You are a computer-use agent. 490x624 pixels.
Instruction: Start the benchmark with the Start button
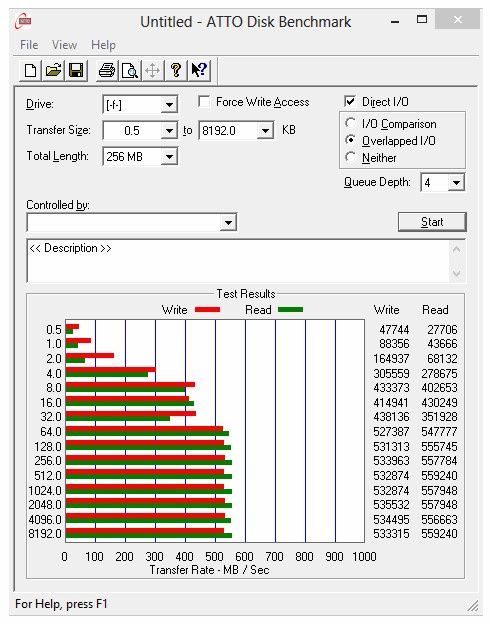pyautogui.click(x=432, y=222)
